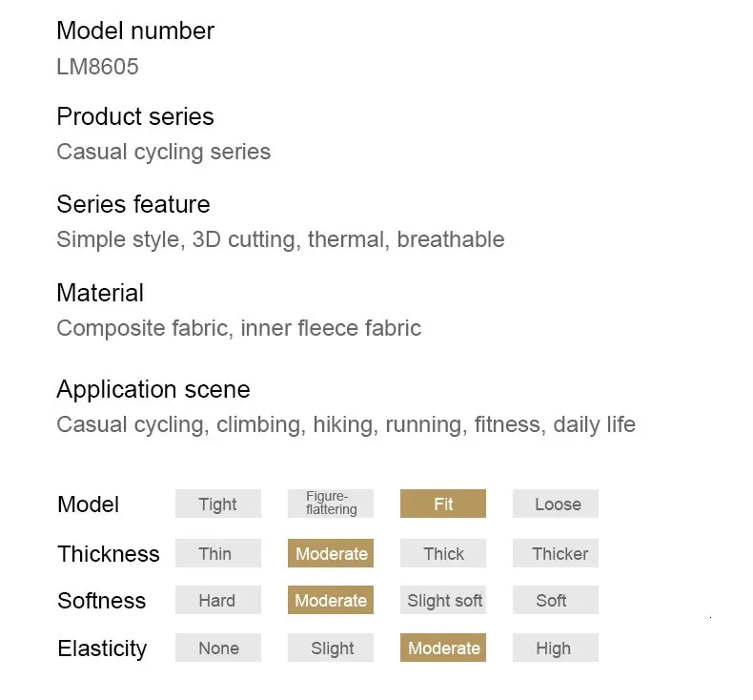The image size is (753, 700).
Task: Choose None in the Elasticity row
Action: 217,649
